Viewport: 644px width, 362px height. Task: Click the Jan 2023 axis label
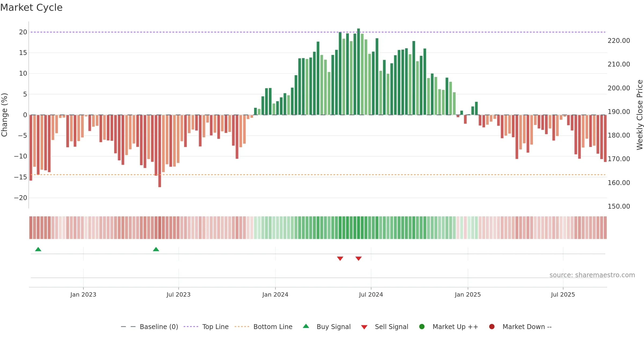83,294
